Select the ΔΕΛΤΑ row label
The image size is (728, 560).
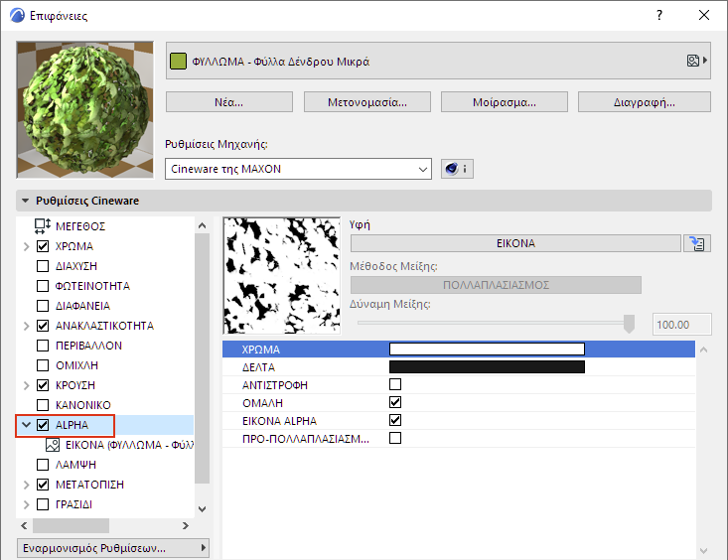click(x=258, y=367)
